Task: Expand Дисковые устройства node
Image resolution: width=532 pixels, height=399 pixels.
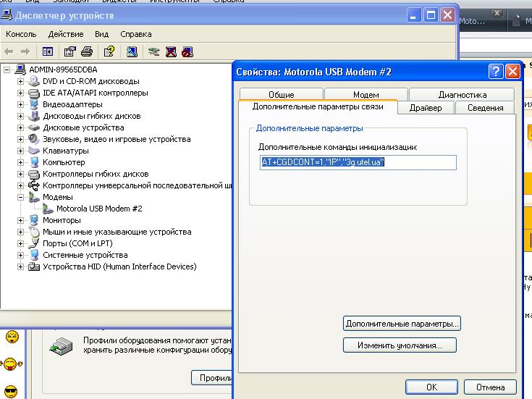Action: [20, 127]
